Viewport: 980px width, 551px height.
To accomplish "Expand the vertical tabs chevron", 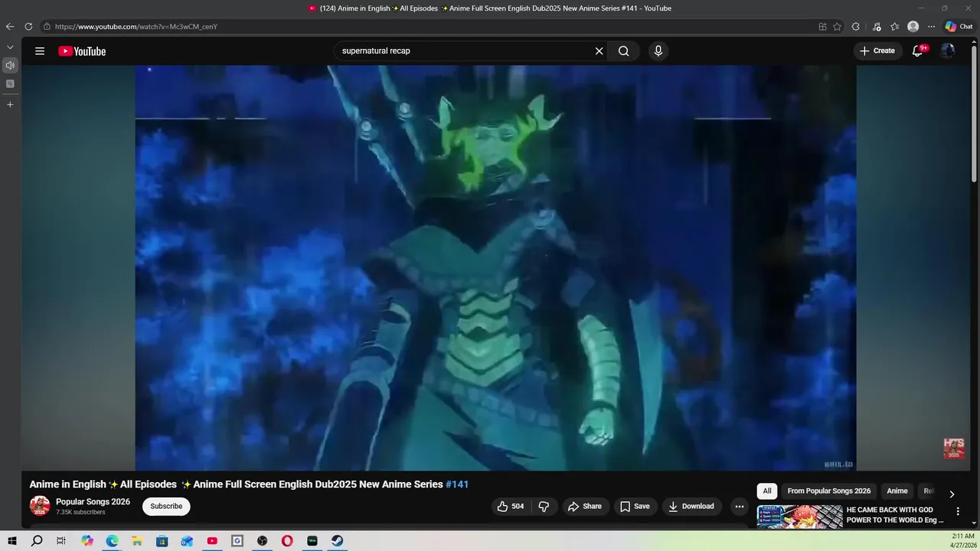I will (x=10, y=47).
